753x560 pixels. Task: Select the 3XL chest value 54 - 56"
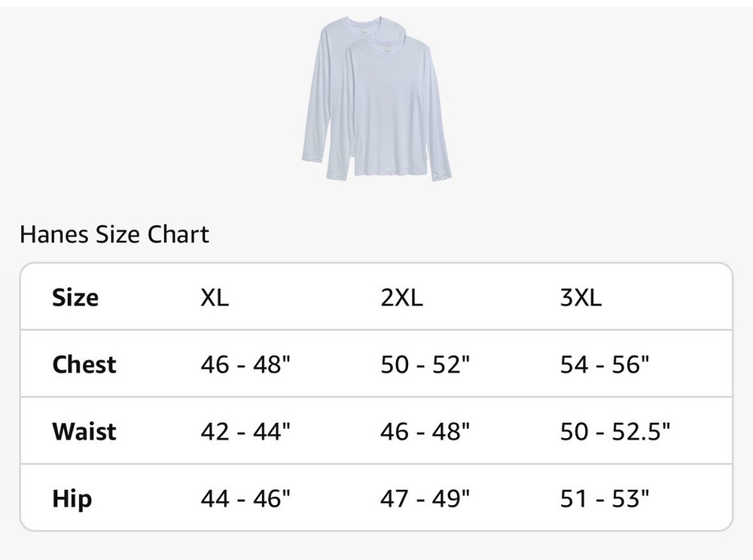pyautogui.click(x=605, y=364)
